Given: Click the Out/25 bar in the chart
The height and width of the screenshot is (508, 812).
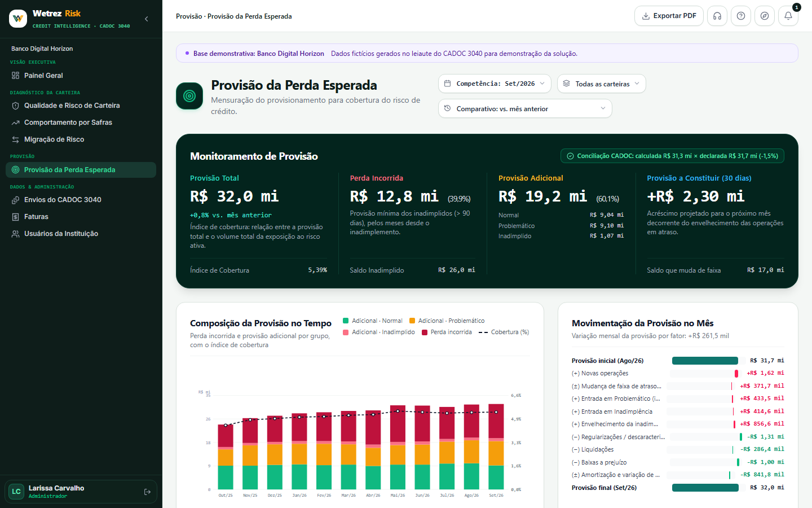Looking at the screenshot, I should point(226,457).
